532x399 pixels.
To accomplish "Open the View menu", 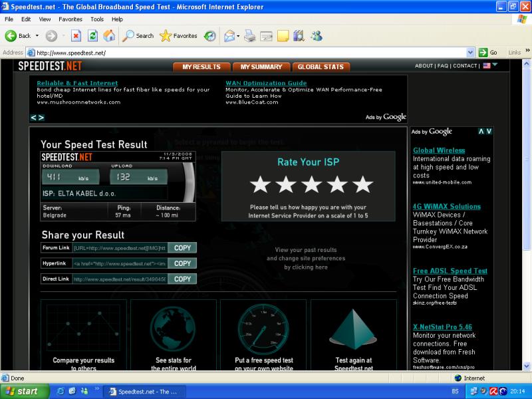I will (45, 19).
